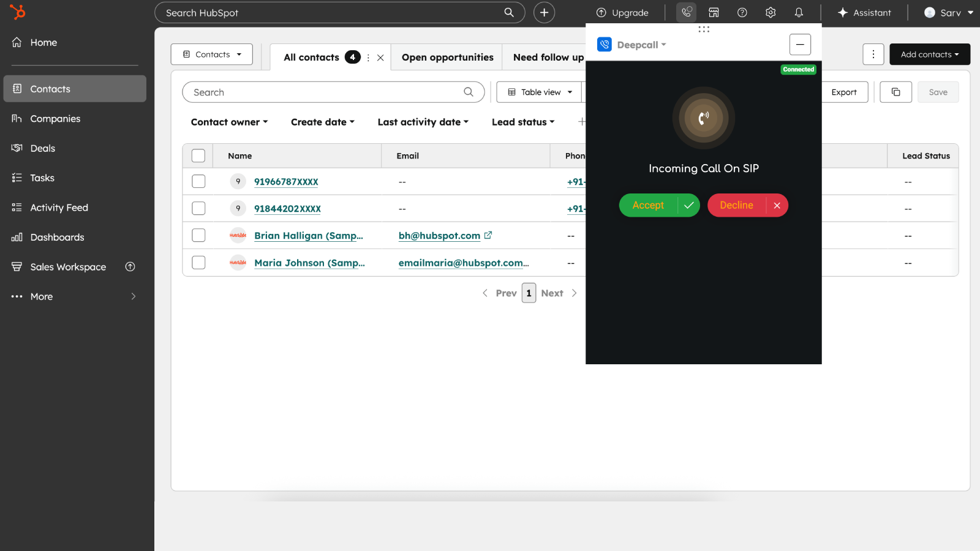Open the Help question mark icon
980x551 pixels.
pyautogui.click(x=742, y=12)
